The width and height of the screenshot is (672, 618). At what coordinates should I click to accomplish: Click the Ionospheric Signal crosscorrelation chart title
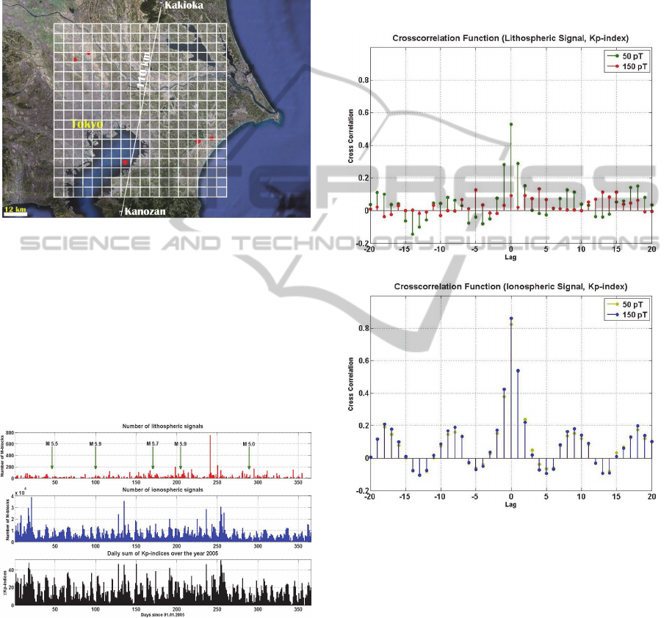coord(510,285)
